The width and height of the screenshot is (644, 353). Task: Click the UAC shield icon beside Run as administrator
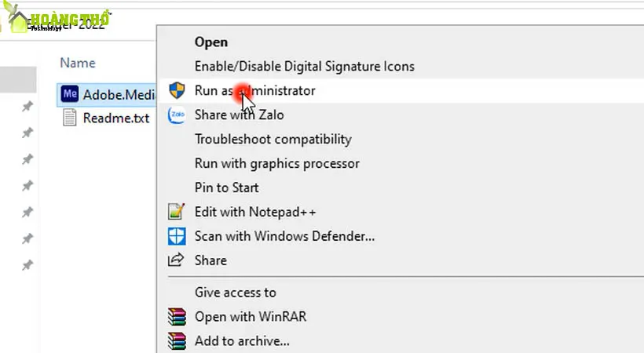click(x=177, y=90)
